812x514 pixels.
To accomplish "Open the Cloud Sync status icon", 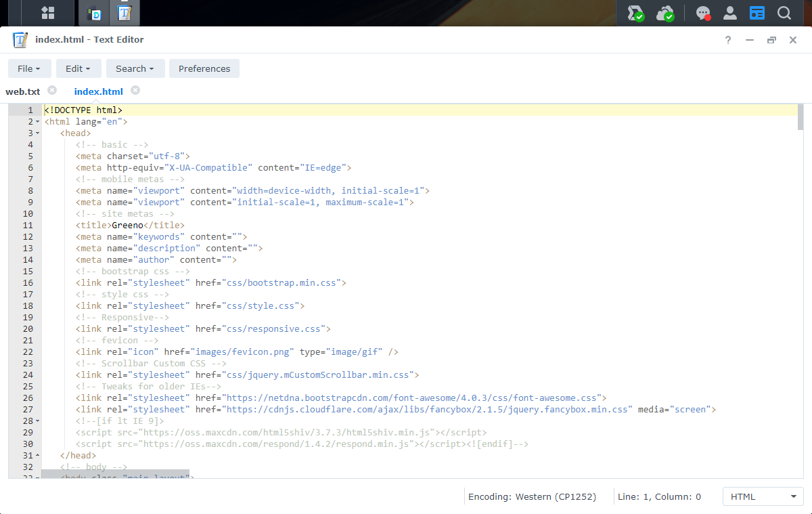I will 665,13.
